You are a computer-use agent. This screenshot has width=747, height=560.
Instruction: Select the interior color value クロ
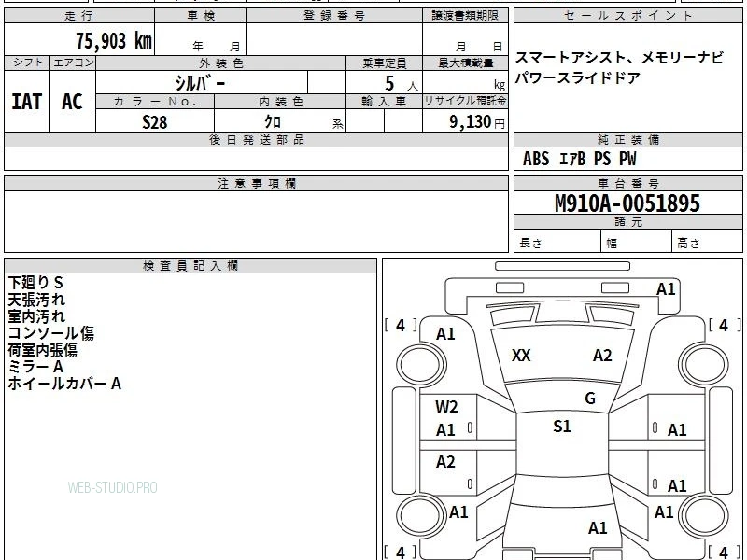273,122
